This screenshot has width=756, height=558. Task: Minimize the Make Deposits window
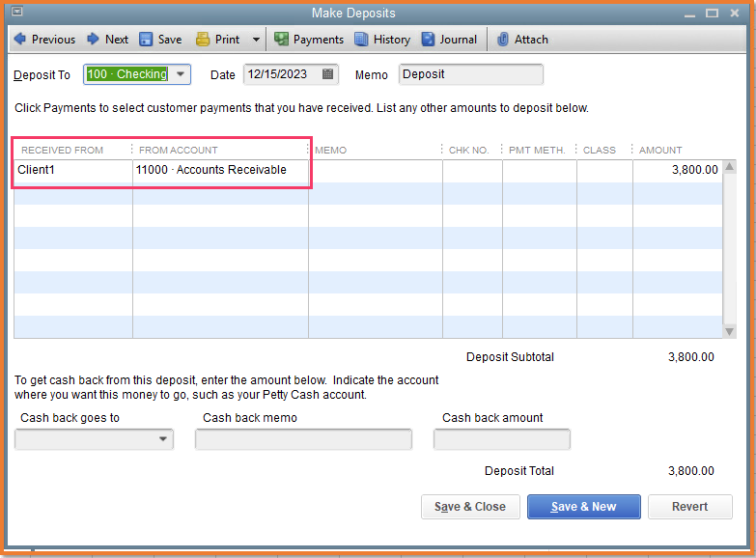(x=690, y=14)
